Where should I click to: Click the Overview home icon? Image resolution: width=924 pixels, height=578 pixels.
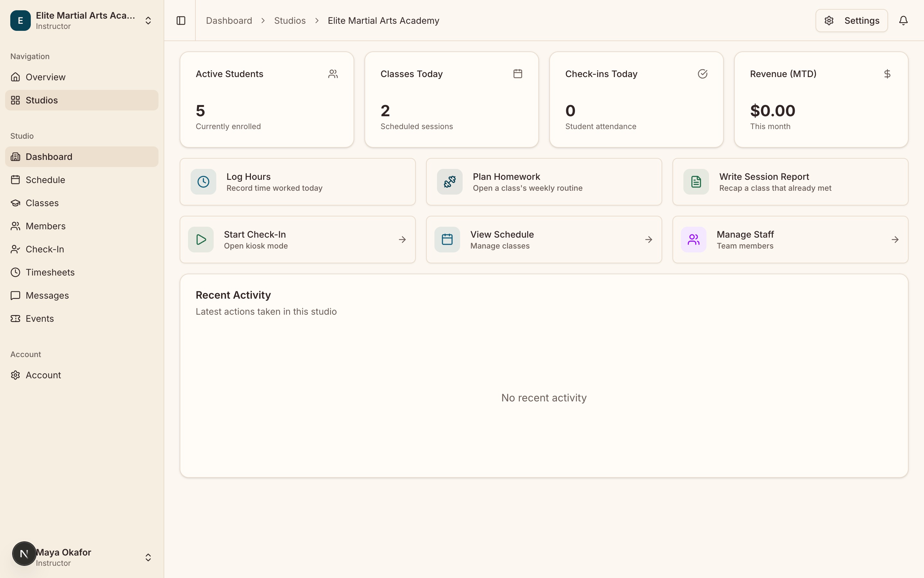(x=15, y=77)
